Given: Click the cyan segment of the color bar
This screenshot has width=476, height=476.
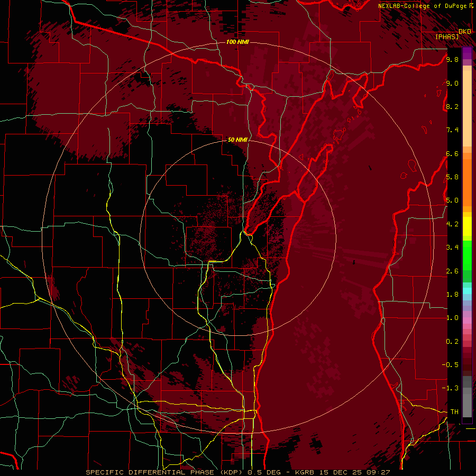Looking at the screenshot, I should point(467,291).
